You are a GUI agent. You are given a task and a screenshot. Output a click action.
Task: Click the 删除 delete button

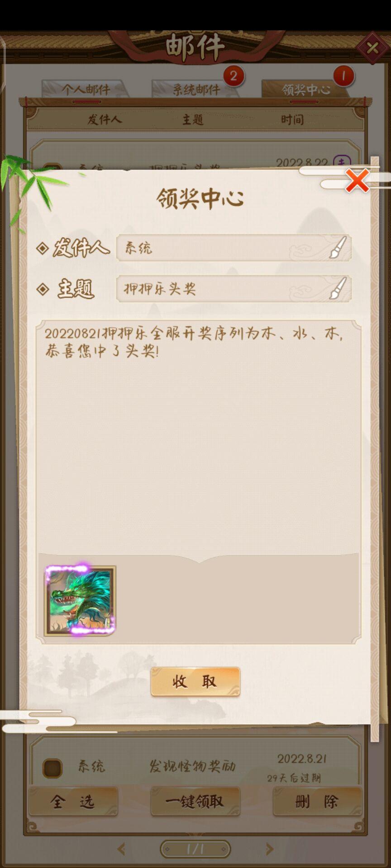coord(317,802)
